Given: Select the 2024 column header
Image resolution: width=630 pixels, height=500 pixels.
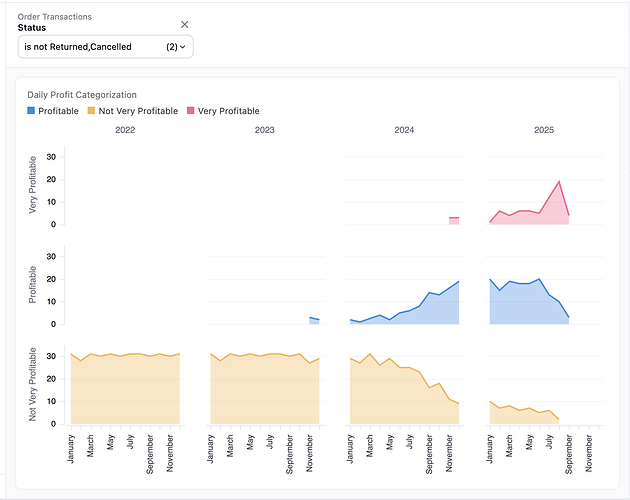Looking at the screenshot, I should point(404,130).
